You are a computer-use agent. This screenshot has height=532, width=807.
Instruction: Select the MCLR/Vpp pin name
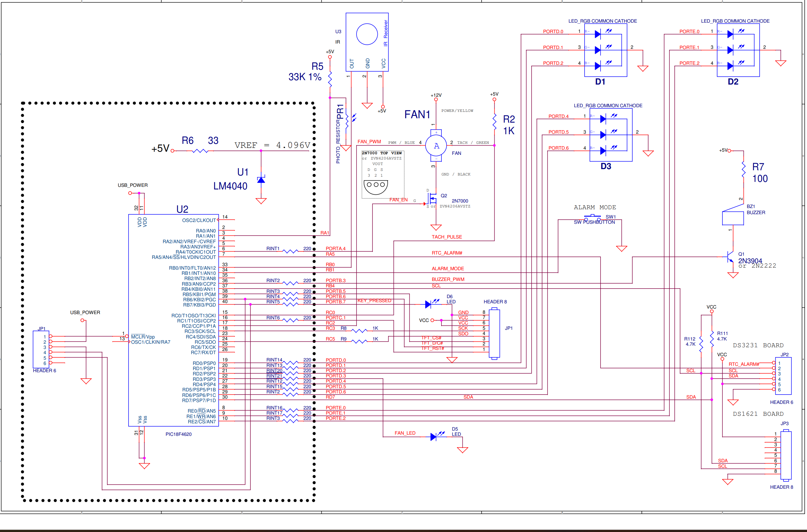(143, 336)
